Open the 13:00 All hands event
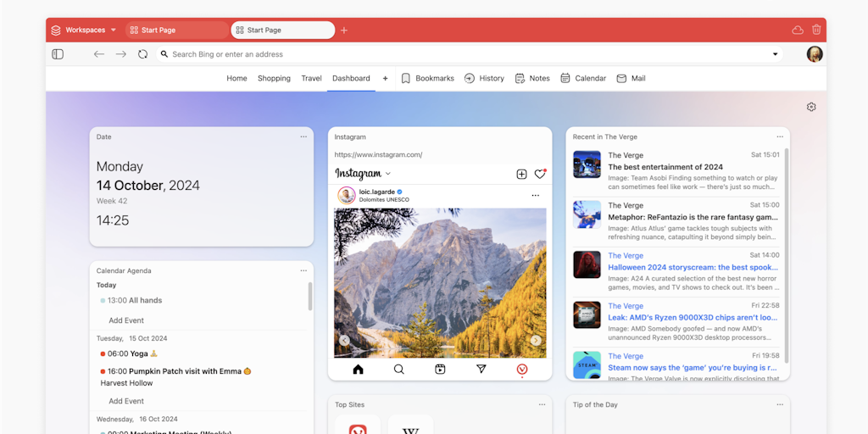The width and height of the screenshot is (868, 434). (131, 301)
